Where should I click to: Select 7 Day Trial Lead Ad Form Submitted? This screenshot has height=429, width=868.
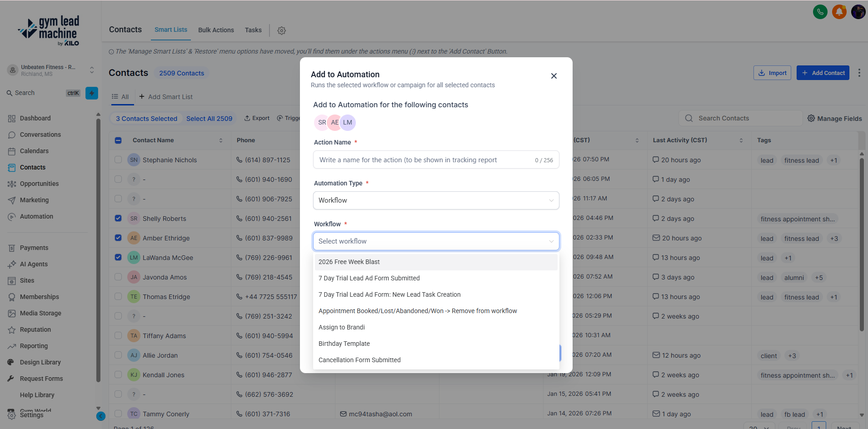(436, 278)
